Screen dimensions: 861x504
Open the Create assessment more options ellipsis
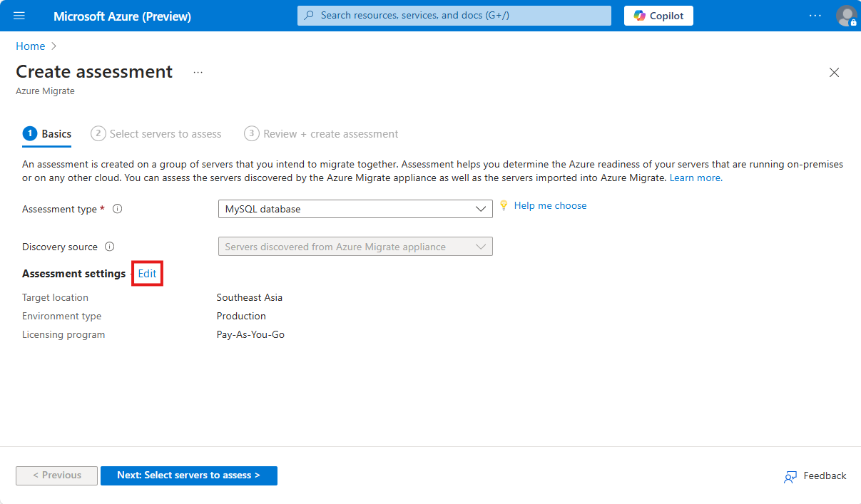tap(198, 72)
